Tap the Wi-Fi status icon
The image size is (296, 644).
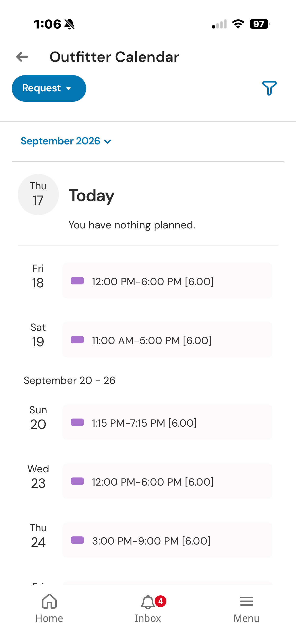click(x=238, y=24)
